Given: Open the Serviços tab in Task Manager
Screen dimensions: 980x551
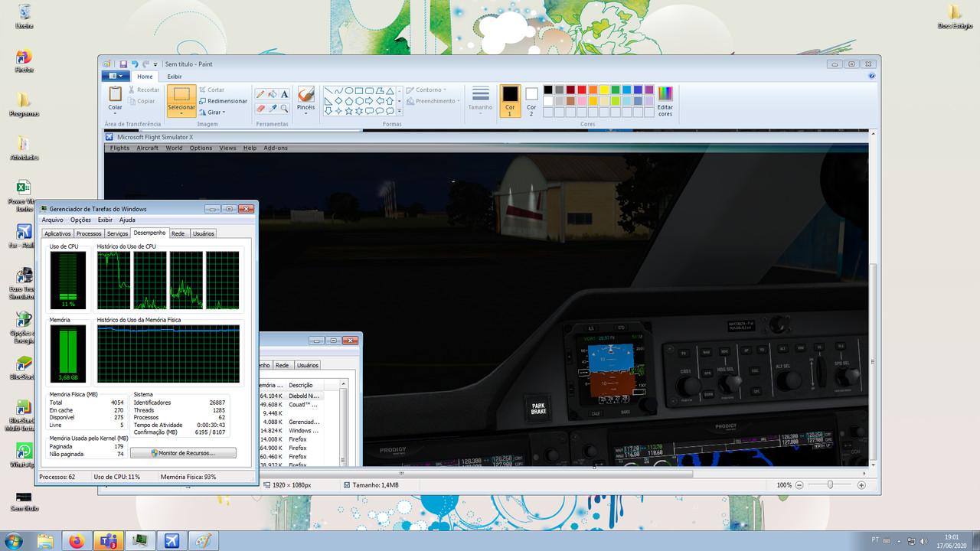Looking at the screenshot, I should pyautogui.click(x=117, y=233).
